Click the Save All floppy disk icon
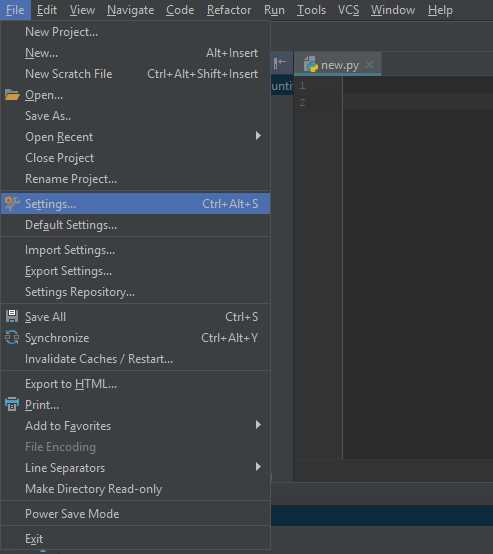This screenshot has height=554, width=493. [x=12, y=316]
